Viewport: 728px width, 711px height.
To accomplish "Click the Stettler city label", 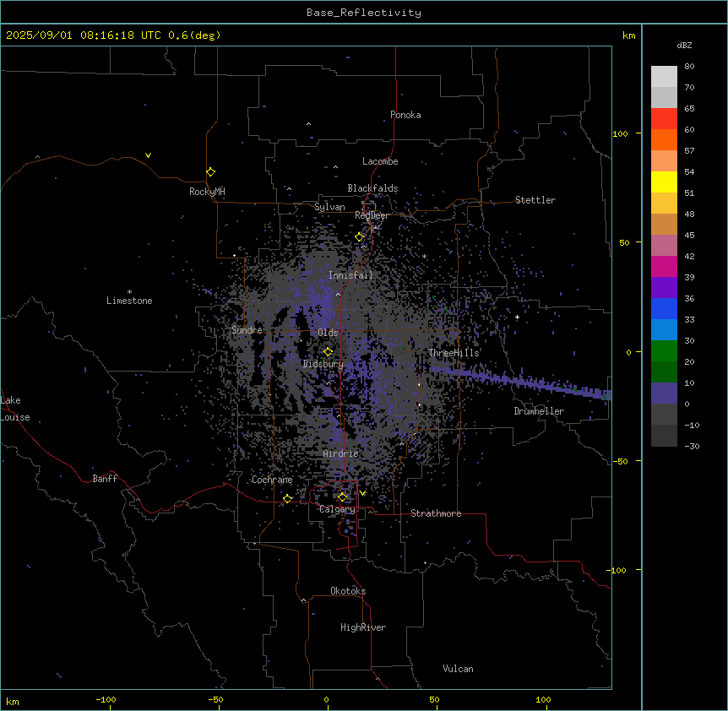I will pyautogui.click(x=535, y=200).
